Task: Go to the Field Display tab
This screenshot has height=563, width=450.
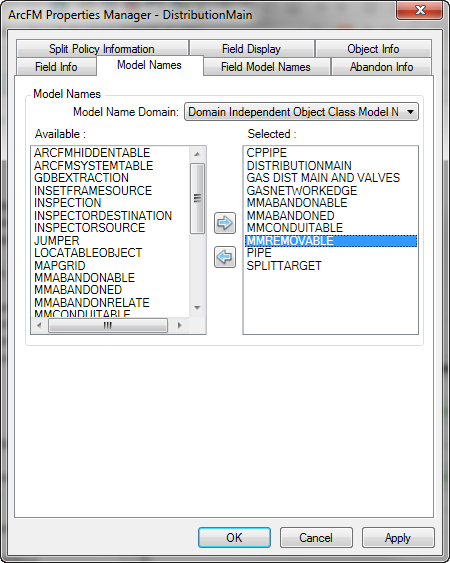Action: [x=251, y=48]
